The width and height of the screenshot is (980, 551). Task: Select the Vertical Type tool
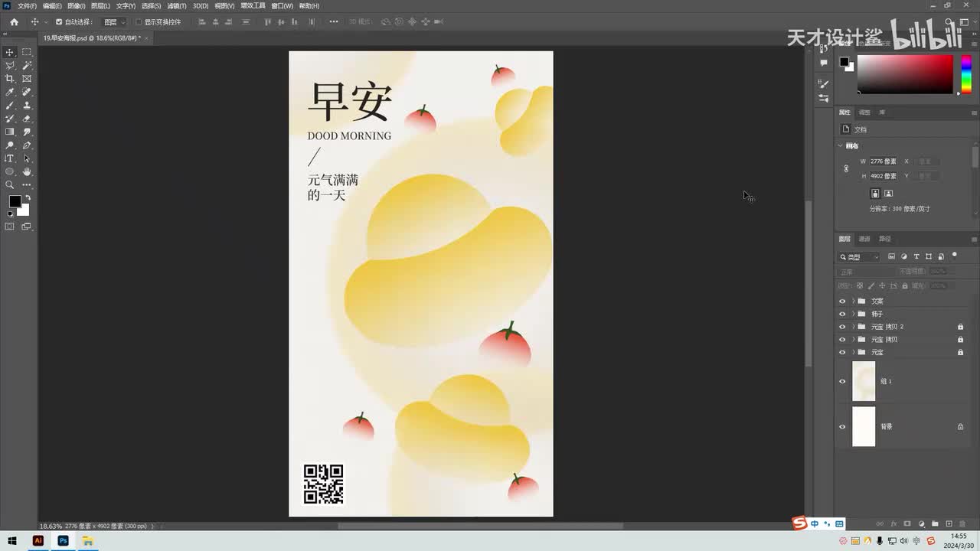10,158
